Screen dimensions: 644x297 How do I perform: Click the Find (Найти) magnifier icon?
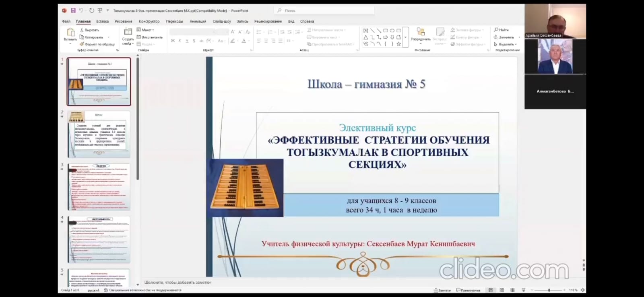[496, 30]
